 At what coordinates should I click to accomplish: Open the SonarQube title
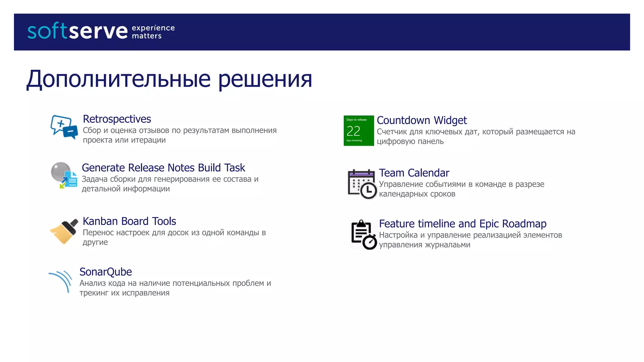106,272
